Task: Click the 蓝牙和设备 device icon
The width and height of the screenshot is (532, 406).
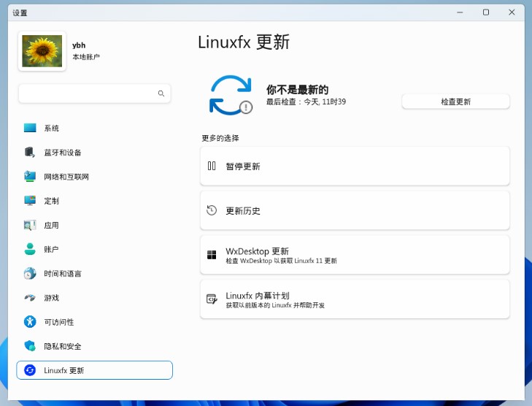Action: 30,153
